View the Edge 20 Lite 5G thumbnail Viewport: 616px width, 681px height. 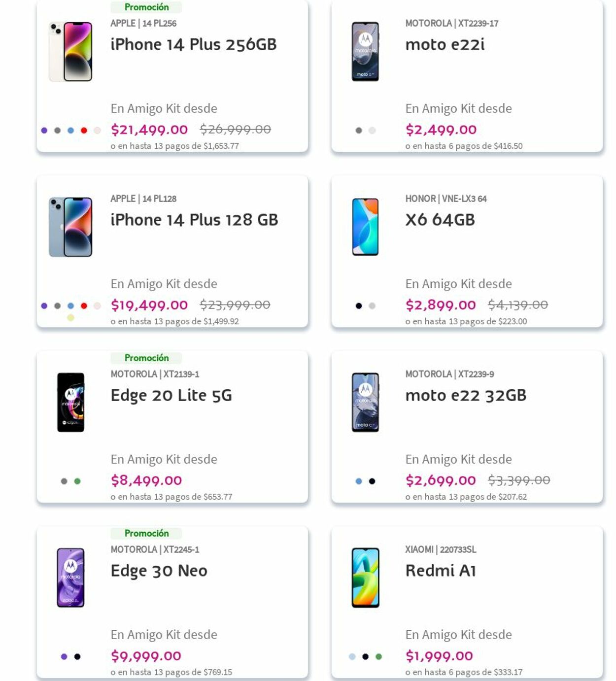(x=70, y=403)
